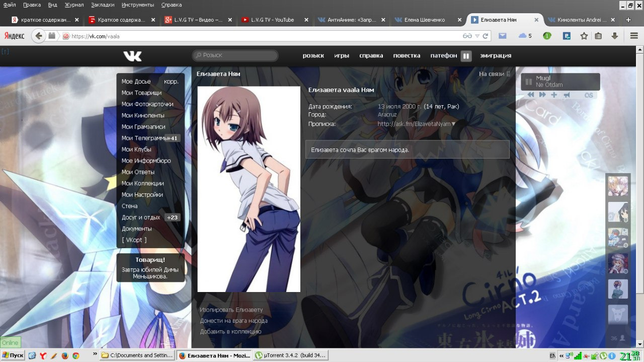Image resolution: width=644 pixels, height=362 pixels.
Task: Switch to the Киноленты Andrei tab
Action: point(581,20)
